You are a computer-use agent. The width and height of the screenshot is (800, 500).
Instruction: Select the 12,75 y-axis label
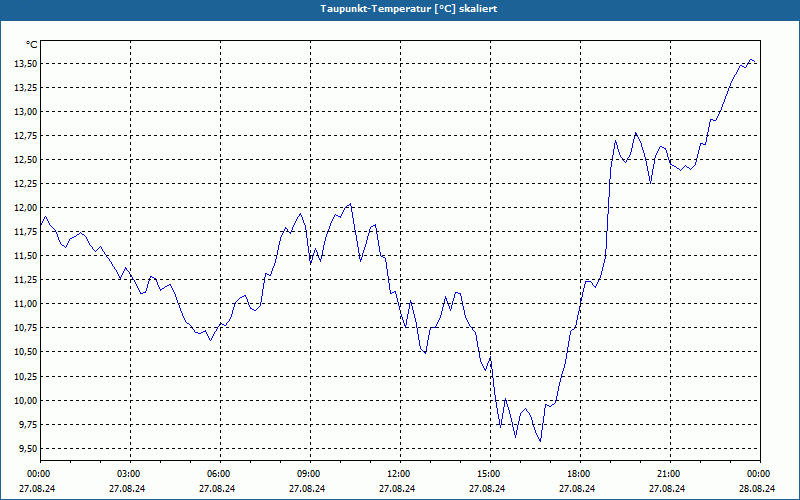click(27, 136)
